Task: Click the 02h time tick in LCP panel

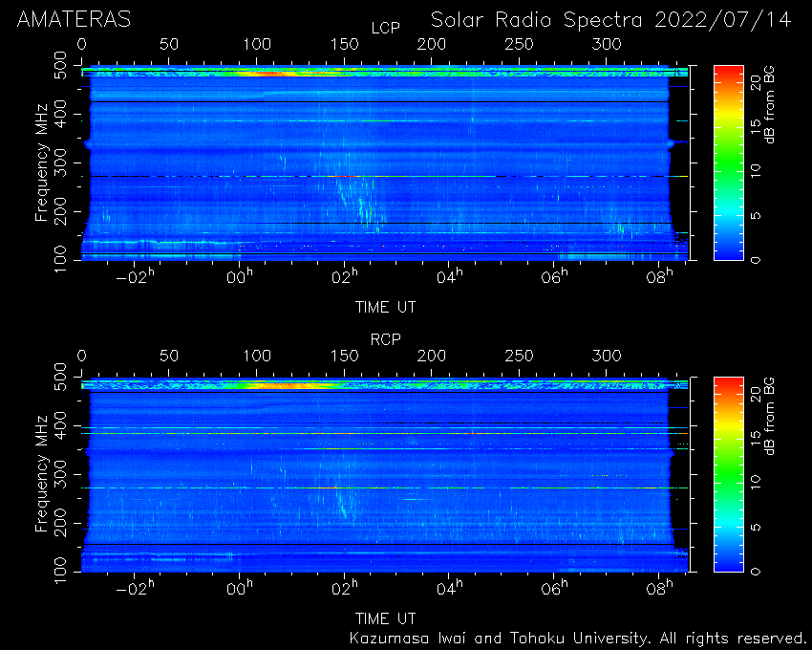Action: [344, 277]
